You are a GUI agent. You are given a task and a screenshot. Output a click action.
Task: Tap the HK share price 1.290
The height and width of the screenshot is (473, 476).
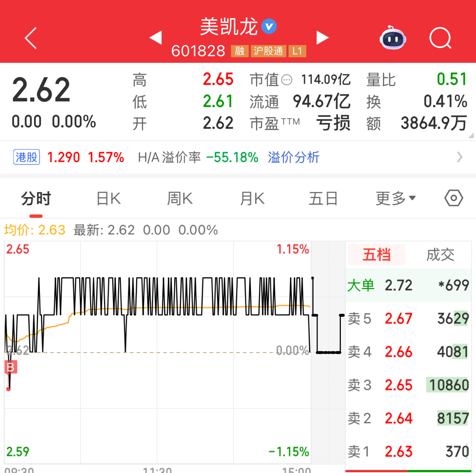click(x=63, y=157)
